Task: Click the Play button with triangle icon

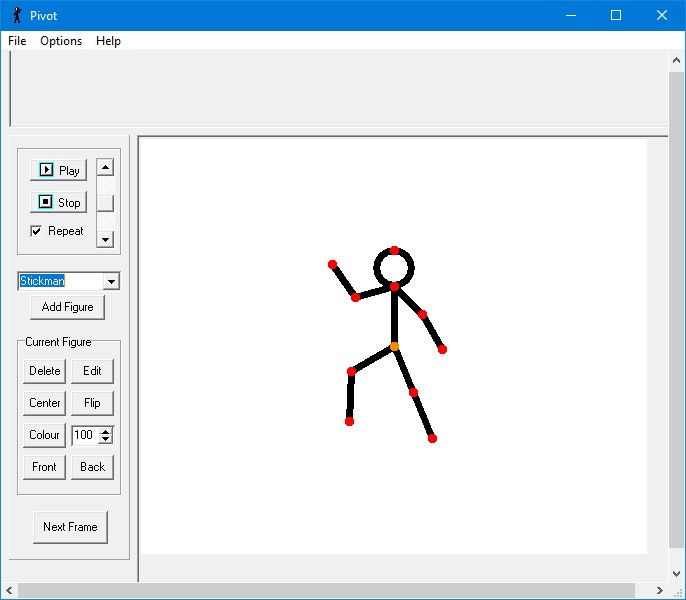Action: pyautogui.click(x=58, y=170)
